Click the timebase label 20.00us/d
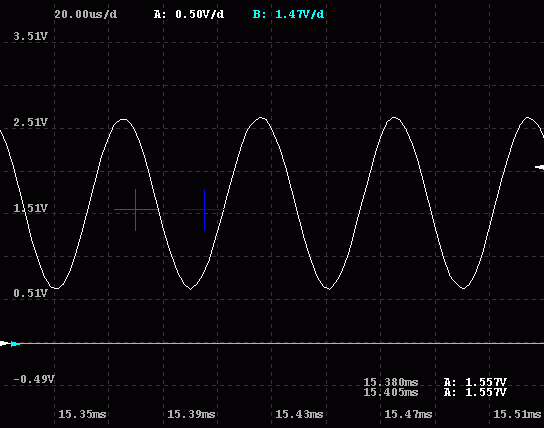 pyautogui.click(x=86, y=14)
